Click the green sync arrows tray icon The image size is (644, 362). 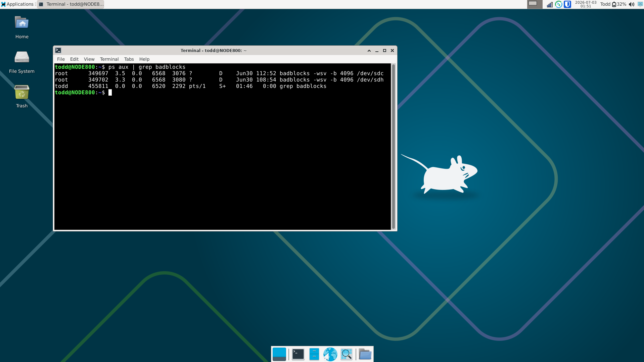pos(558,4)
